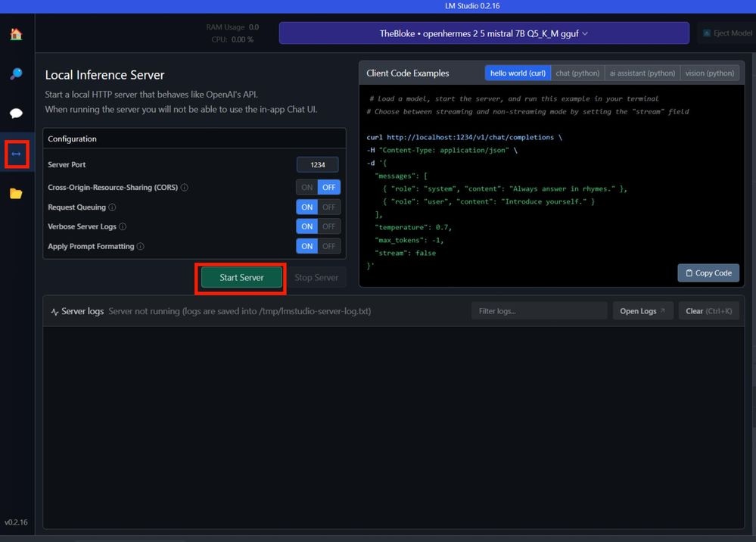Turn Request Queuing OFF
The image size is (756, 542).
[329, 207]
